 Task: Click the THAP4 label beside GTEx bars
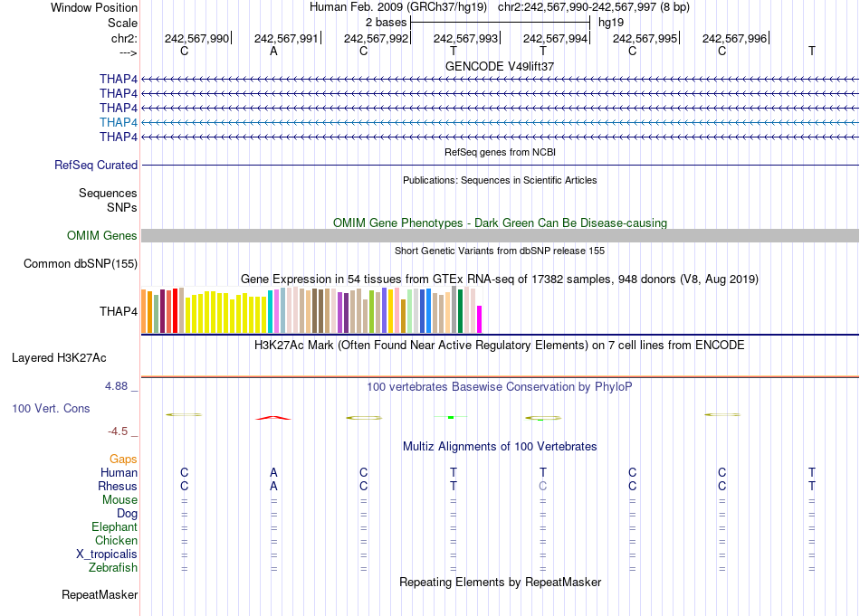click(119, 311)
